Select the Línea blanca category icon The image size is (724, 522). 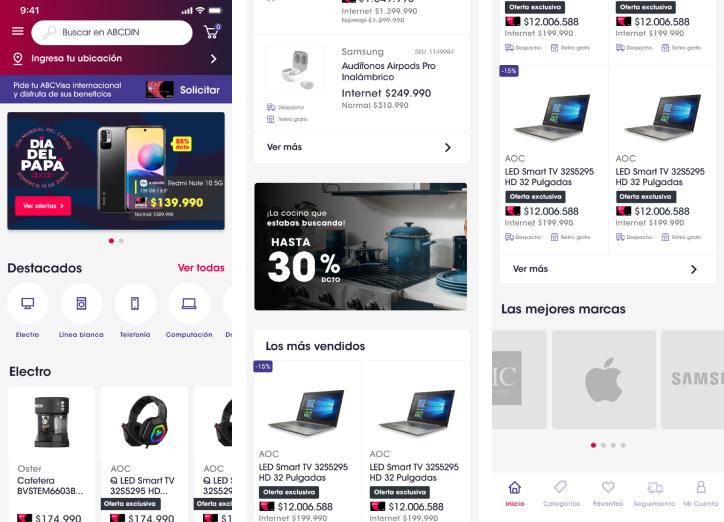click(81, 303)
